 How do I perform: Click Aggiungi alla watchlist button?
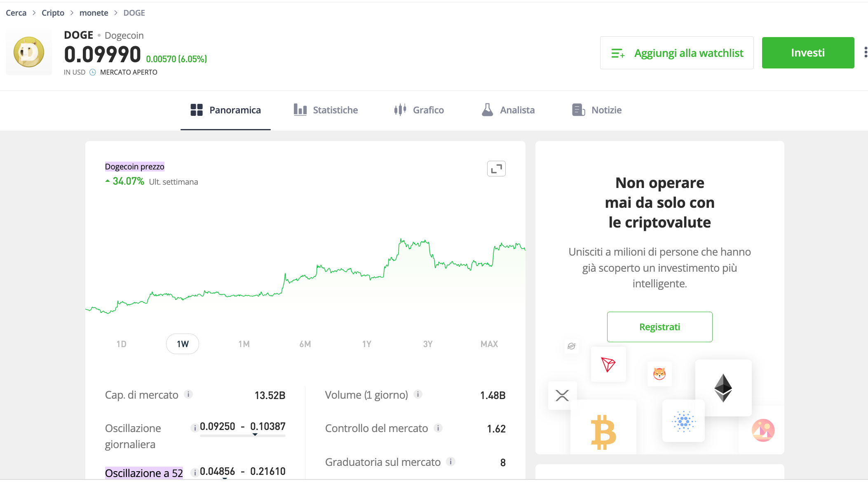pos(677,53)
